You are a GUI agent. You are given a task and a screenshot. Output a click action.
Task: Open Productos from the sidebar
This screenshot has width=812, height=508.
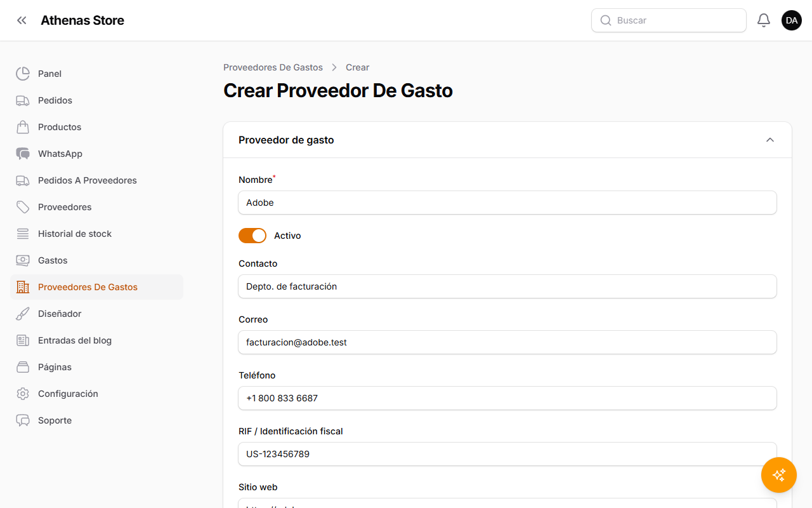coord(96,127)
